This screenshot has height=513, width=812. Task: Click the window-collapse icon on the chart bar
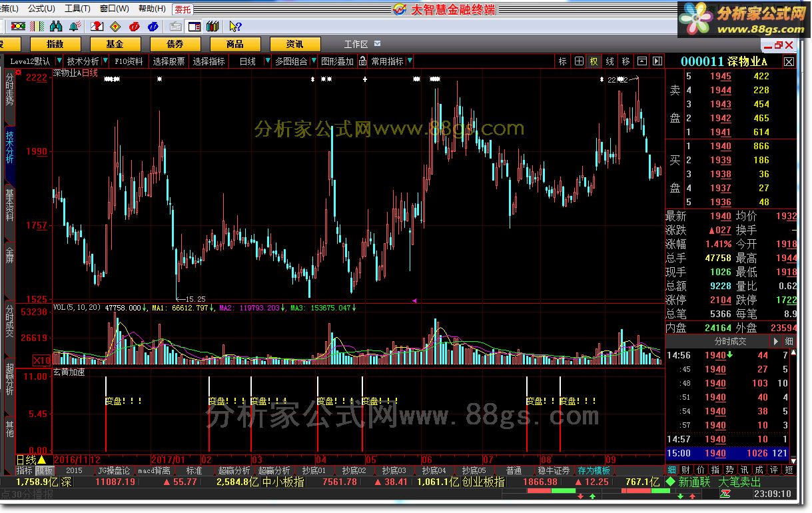[x=642, y=61]
